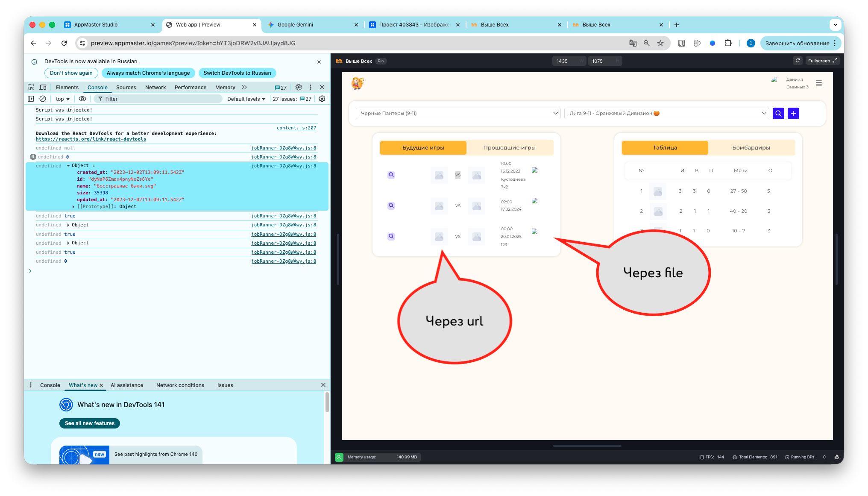
Task: Click the preview reload icon
Action: [x=798, y=61]
